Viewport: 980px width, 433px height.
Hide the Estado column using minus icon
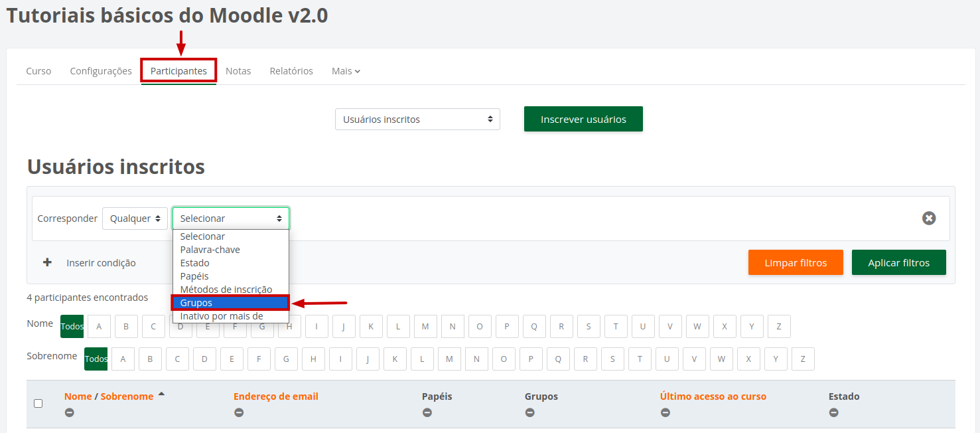(834, 412)
